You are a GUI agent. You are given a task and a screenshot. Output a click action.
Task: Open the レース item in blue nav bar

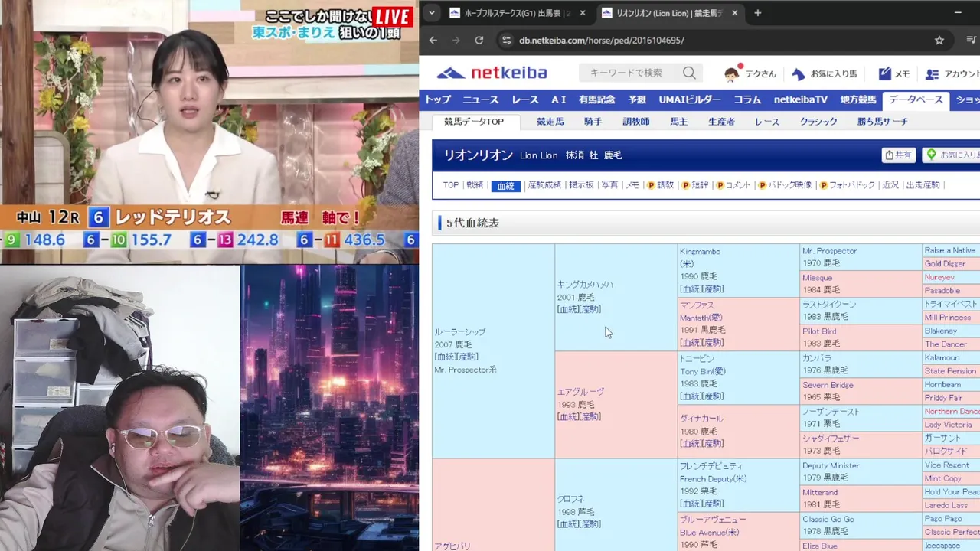(525, 99)
